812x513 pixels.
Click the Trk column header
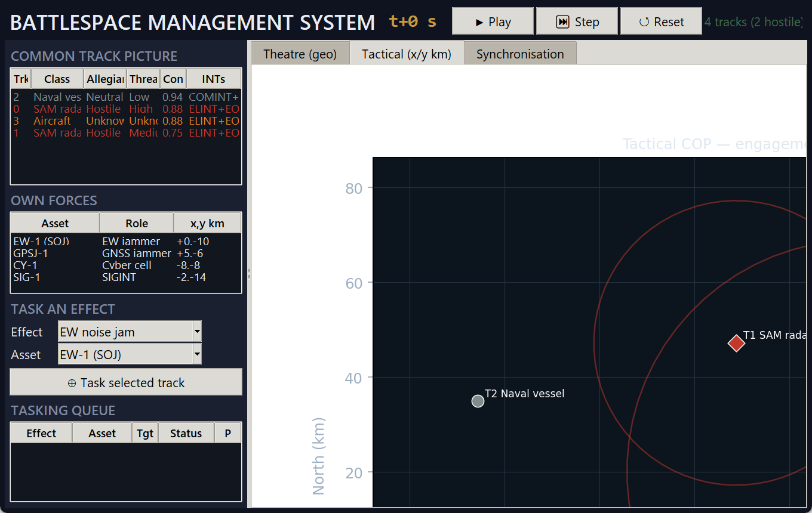[21, 79]
